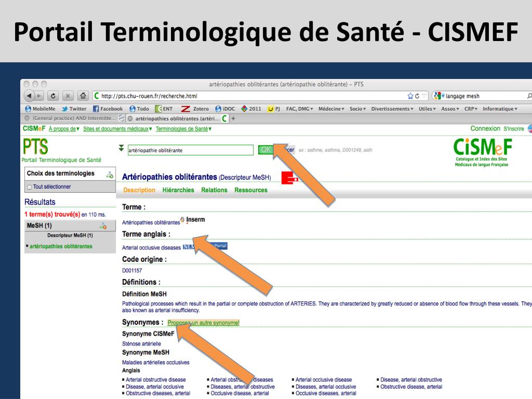The width and height of the screenshot is (532, 399).
Task: Open the ENT bookmark
Action: pos(164,109)
